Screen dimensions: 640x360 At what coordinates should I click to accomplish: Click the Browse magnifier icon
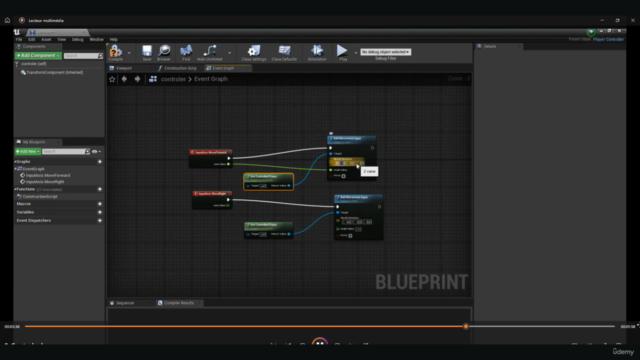click(x=164, y=52)
